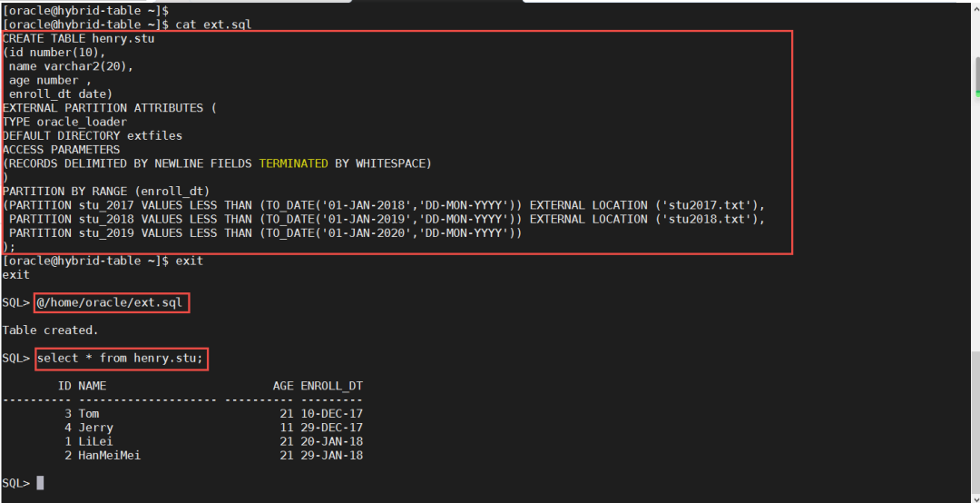The width and height of the screenshot is (980, 503).
Task: Click the name Tom in the results
Action: [x=89, y=414]
